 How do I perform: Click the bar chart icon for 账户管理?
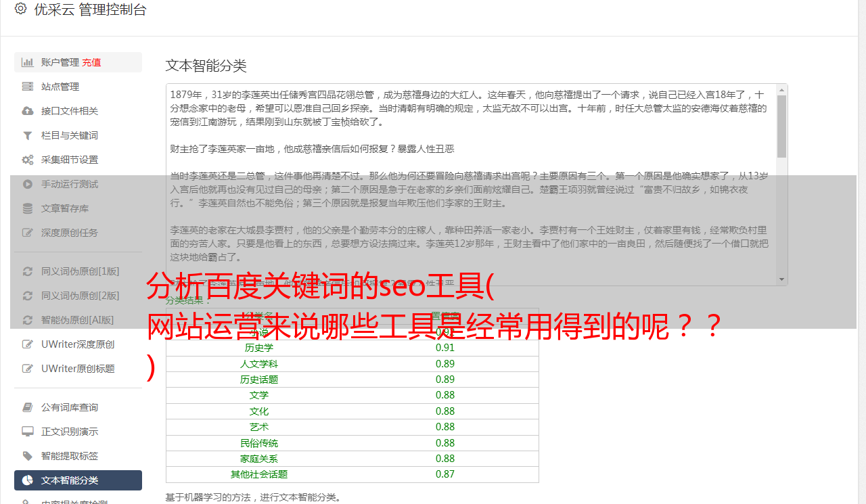(28, 62)
